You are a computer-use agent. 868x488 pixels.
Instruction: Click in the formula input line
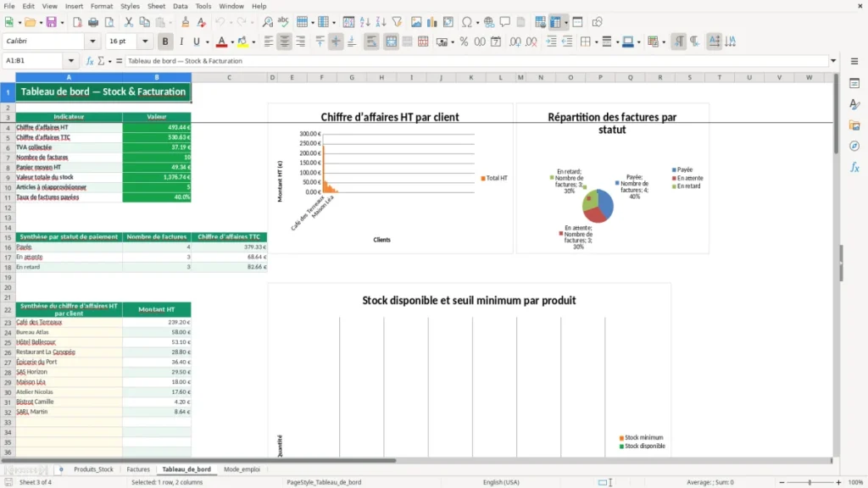tap(477, 61)
